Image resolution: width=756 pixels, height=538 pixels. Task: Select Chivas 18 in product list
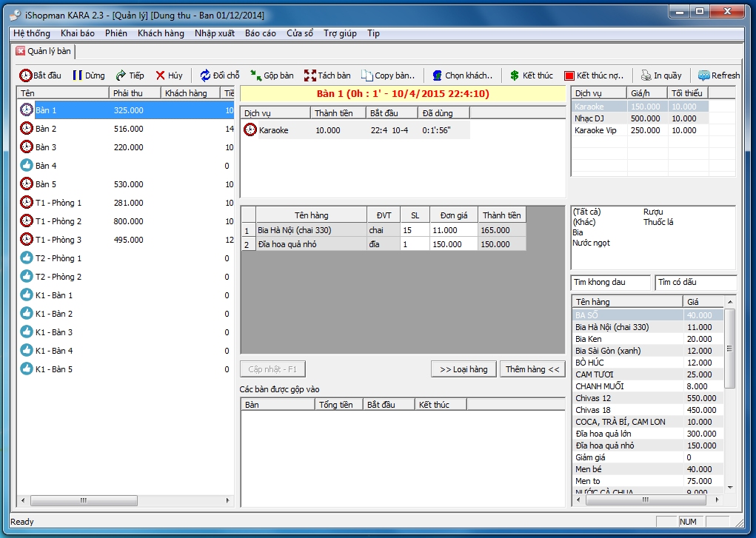tap(593, 410)
